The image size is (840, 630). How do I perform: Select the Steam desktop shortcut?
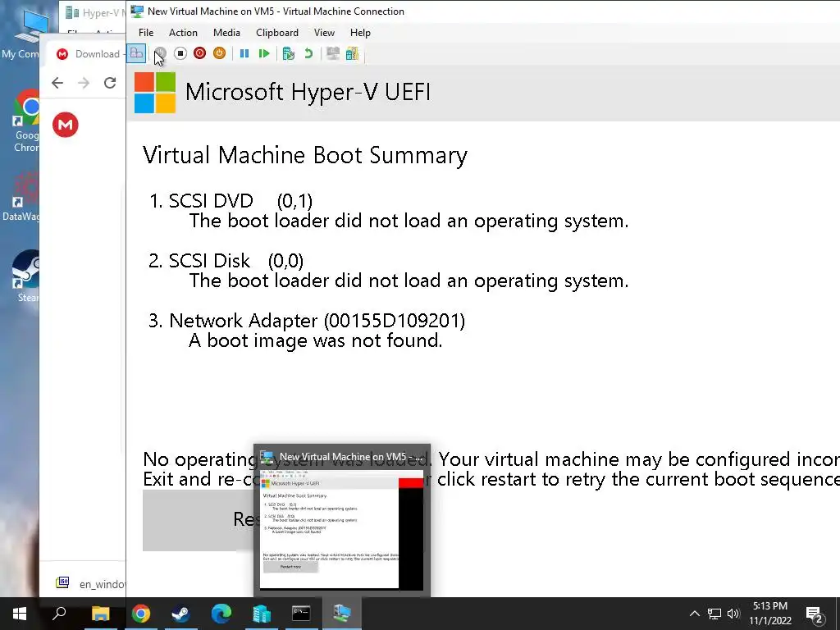[27, 276]
